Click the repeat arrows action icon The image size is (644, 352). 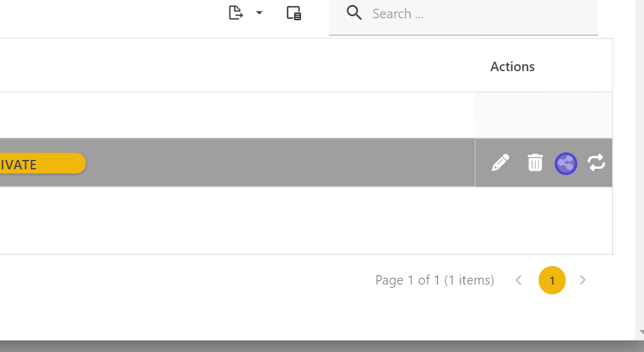(596, 163)
